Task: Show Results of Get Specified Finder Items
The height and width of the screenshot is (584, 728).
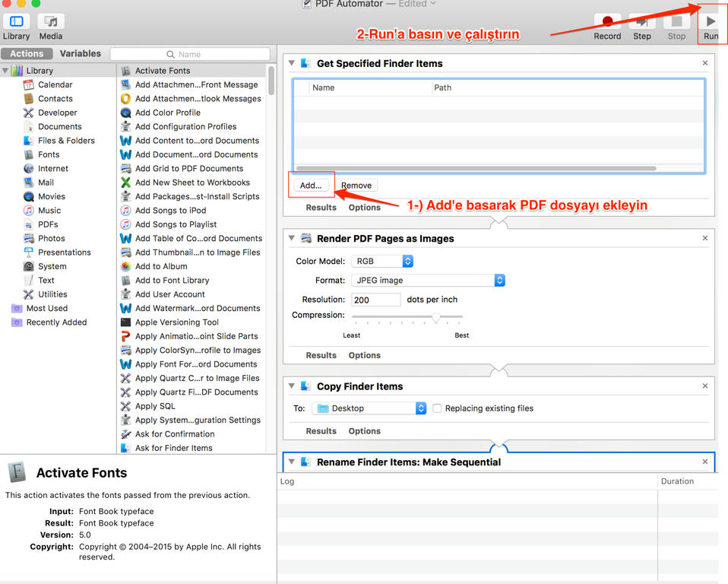Action: tap(321, 208)
